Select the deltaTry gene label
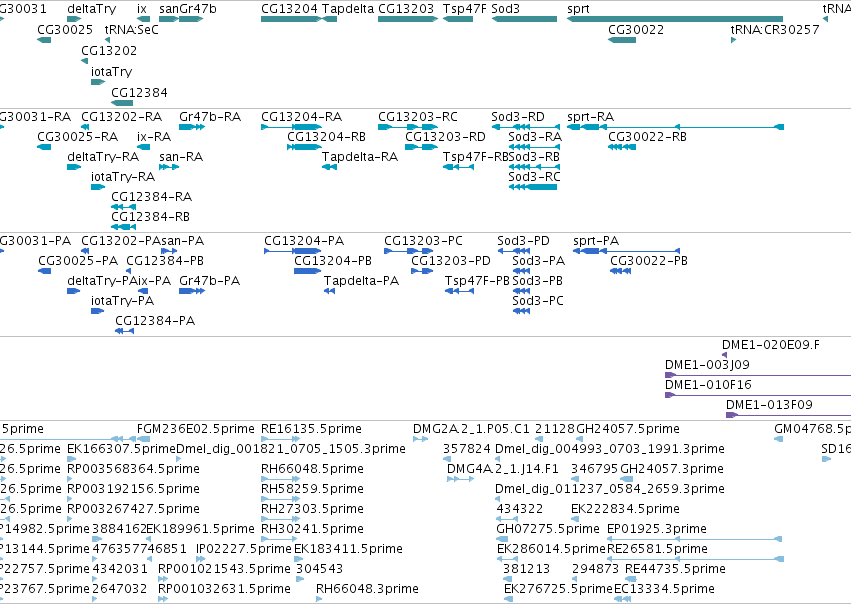This screenshot has height=604, width=851. pyautogui.click(x=91, y=9)
